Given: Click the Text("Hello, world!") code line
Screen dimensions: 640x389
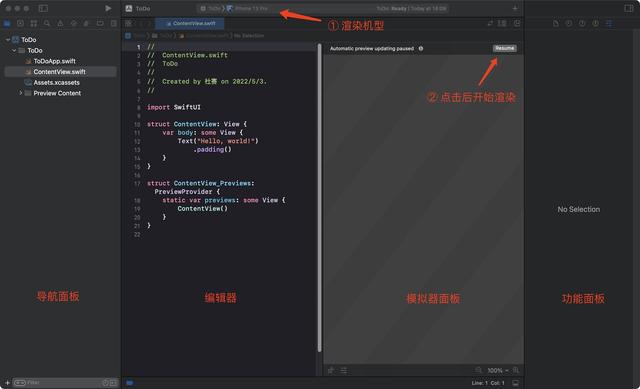Looking at the screenshot, I should [x=218, y=141].
